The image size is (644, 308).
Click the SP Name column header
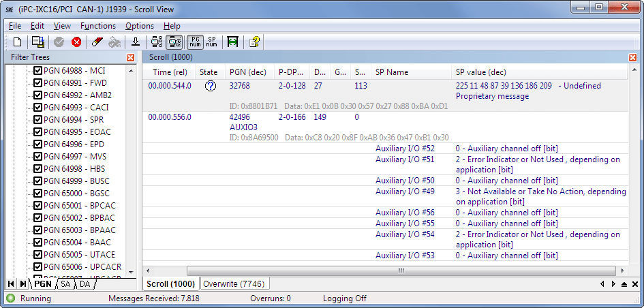coord(392,72)
